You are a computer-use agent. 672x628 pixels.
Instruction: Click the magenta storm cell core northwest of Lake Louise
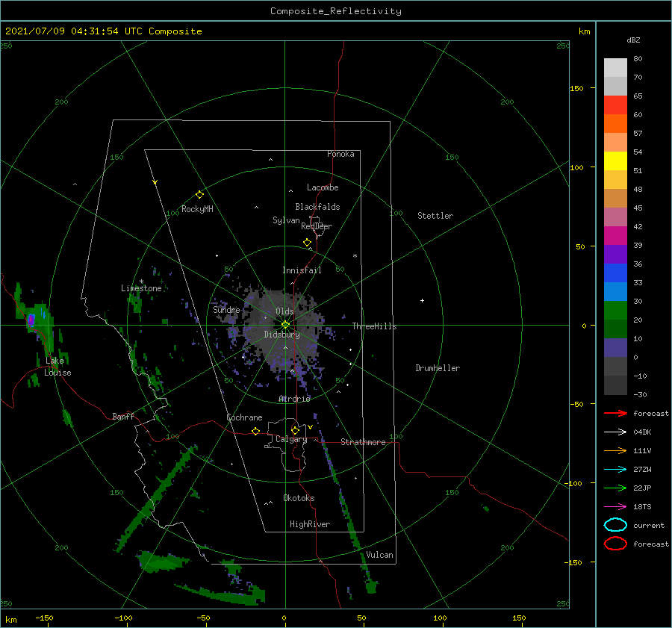(x=31, y=320)
